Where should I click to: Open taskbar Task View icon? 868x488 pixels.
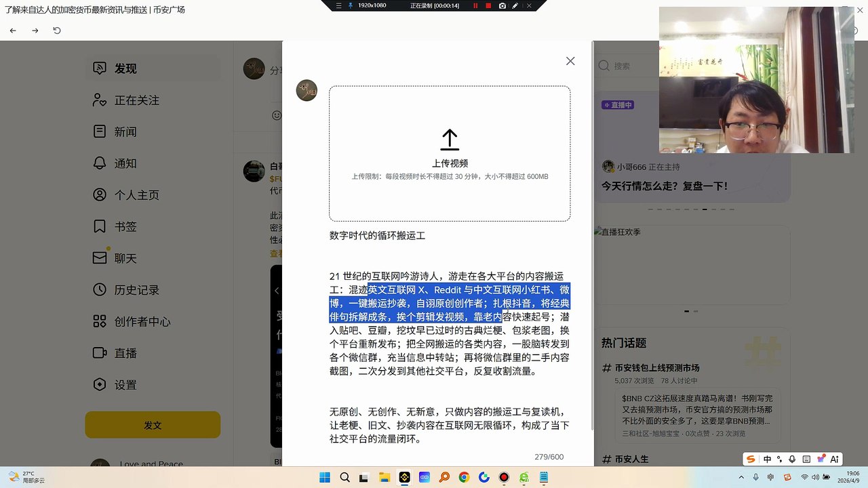coord(363,477)
